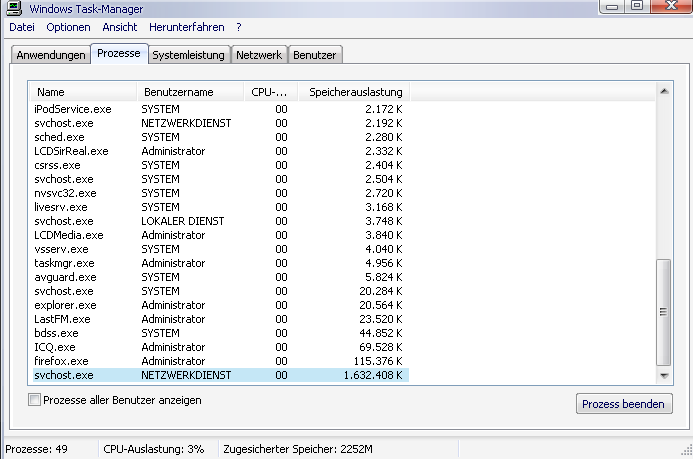This screenshot has height=459, width=693.
Task: Open the Ansicht menu
Action: pos(120,27)
